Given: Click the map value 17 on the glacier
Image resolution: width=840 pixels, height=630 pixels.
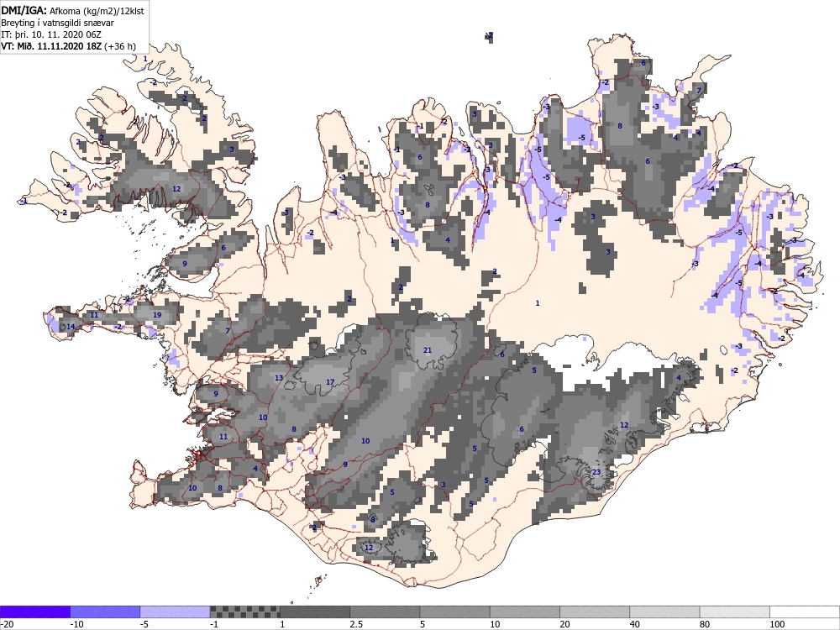Looking at the screenshot, I should (x=330, y=382).
